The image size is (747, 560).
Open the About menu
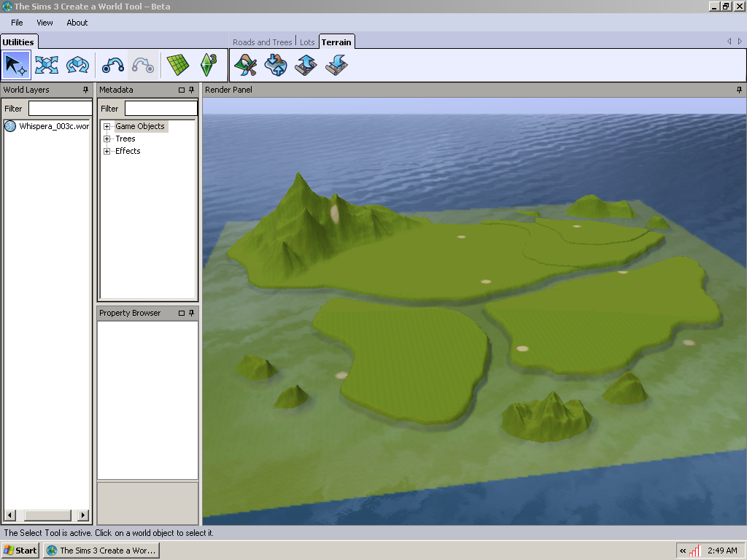point(77,23)
